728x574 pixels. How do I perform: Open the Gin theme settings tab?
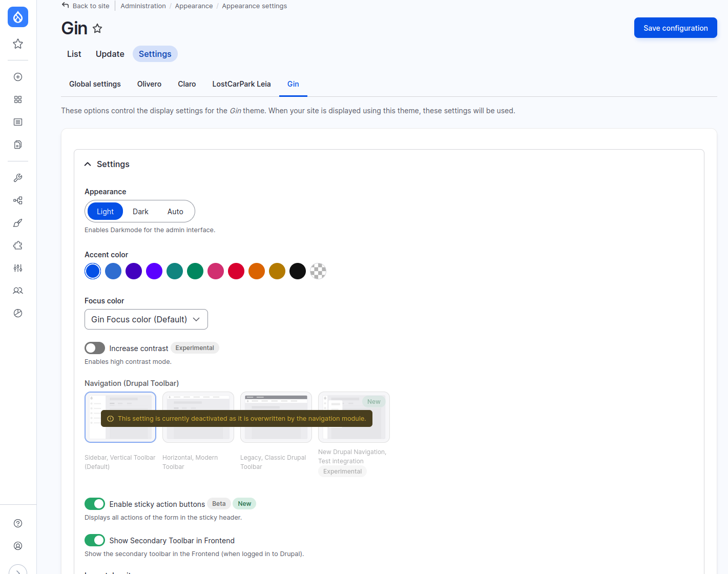tap(293, 84)
